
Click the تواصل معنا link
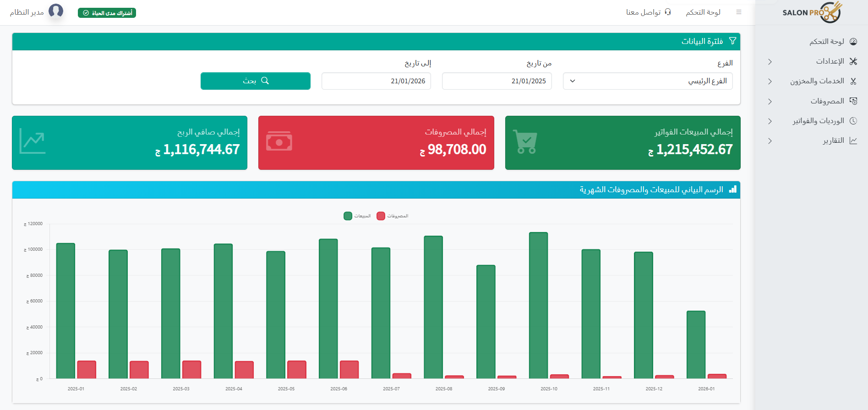tap(643, 12)
